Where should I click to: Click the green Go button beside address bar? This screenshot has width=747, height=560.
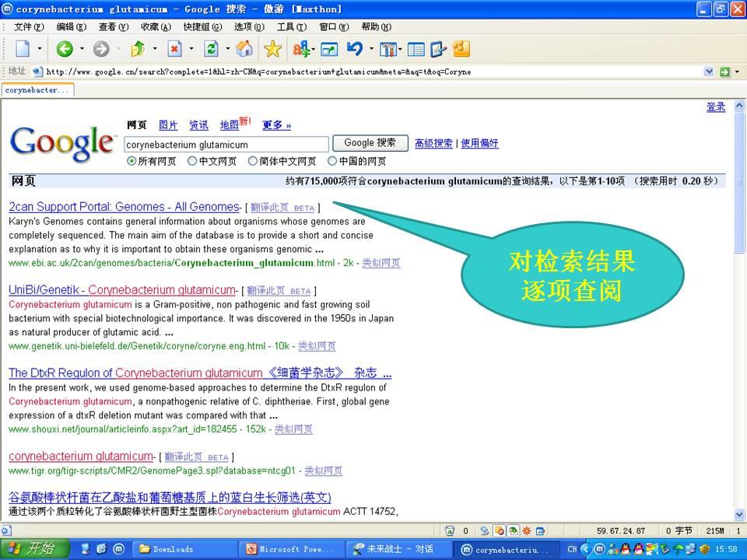pos(724,72)
